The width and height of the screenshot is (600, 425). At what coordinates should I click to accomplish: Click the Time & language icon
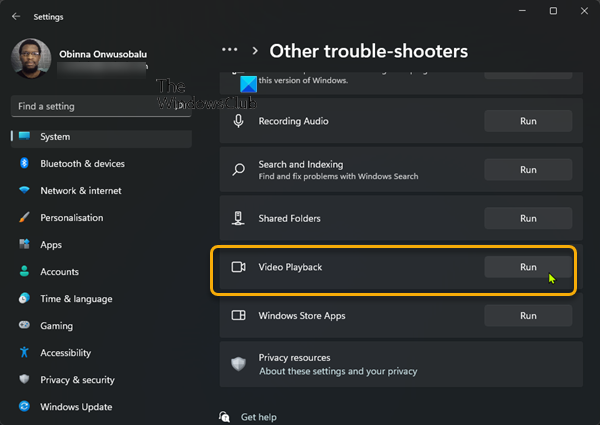click(x=24, y=299)
